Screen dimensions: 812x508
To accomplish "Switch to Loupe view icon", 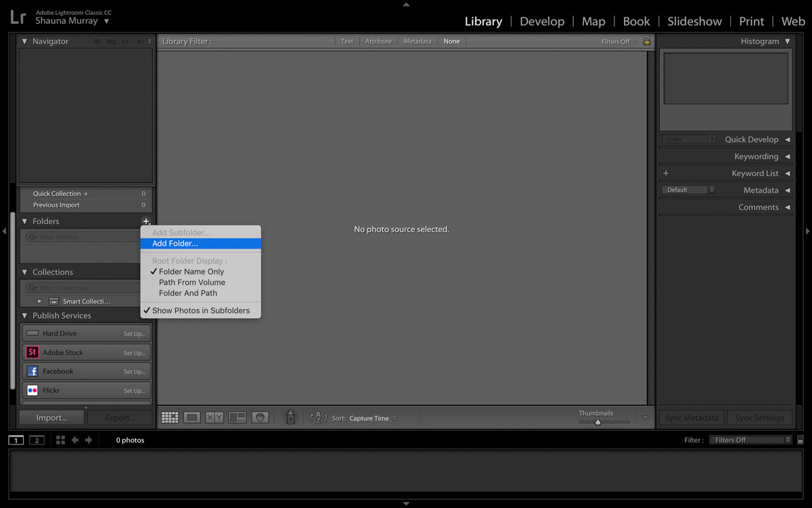I will point(192,418).
